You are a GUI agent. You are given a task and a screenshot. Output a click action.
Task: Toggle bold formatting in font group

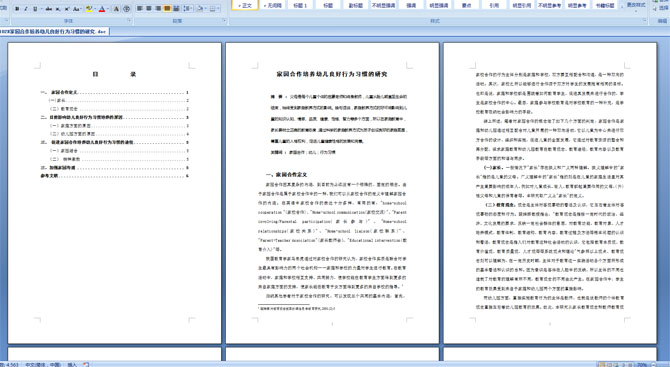pyautogui.click(x=17, y=9)
